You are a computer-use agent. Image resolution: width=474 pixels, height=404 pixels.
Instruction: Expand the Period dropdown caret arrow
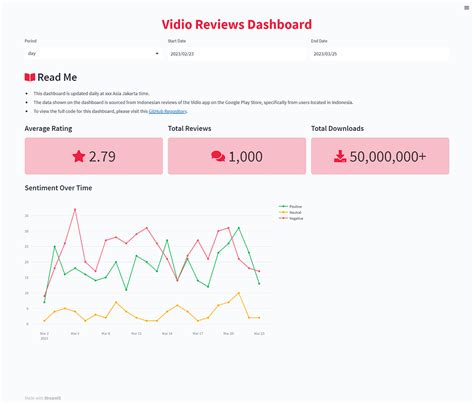coord(157,54)
